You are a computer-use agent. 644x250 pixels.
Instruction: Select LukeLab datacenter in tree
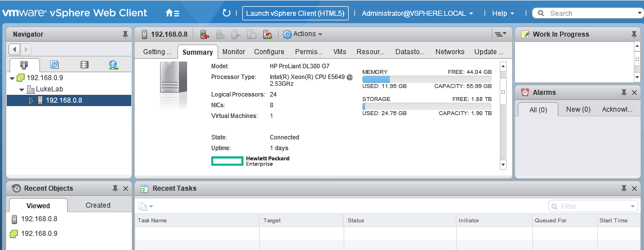pos(49,89)
